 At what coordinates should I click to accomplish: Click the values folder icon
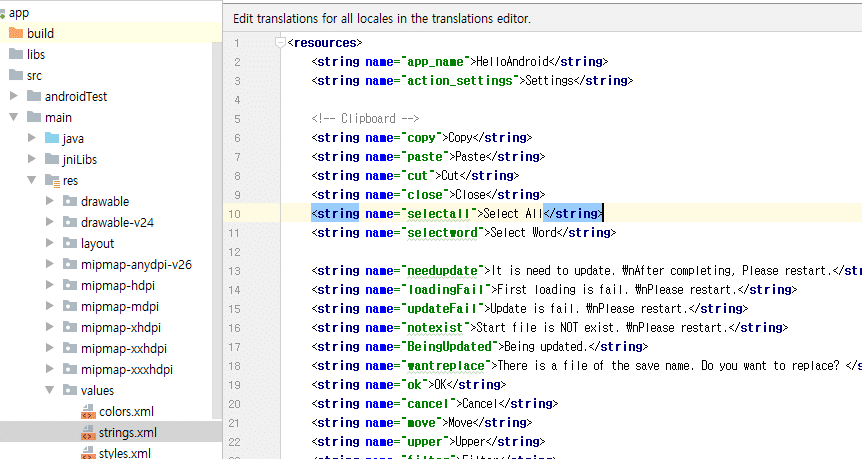click(70, 390)
